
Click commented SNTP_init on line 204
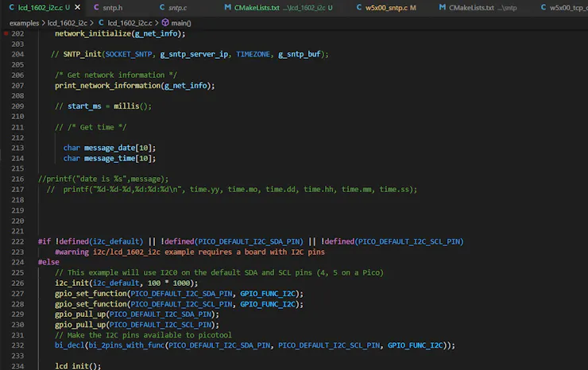tap(82, 54)
